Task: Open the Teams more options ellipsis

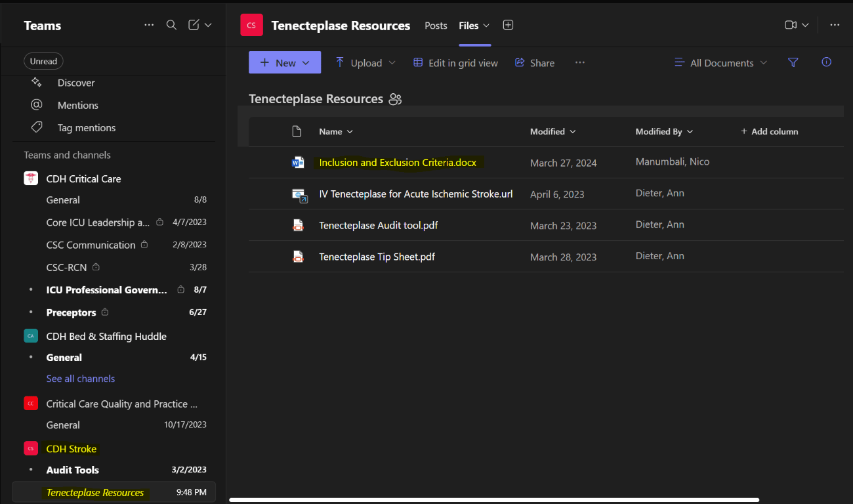Action: click(149, 25)
